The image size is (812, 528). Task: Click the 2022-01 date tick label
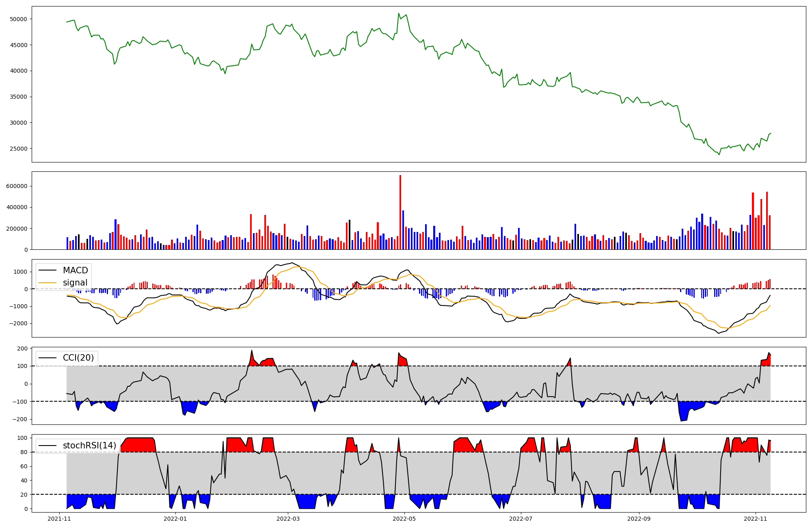point(175,519)
